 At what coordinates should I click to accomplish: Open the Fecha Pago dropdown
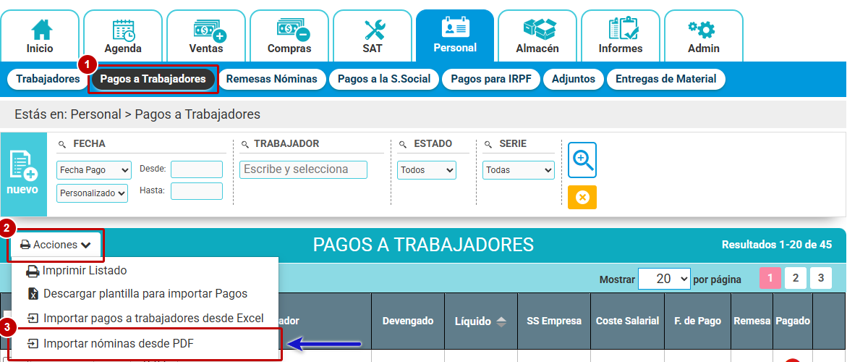click(93, 169)
